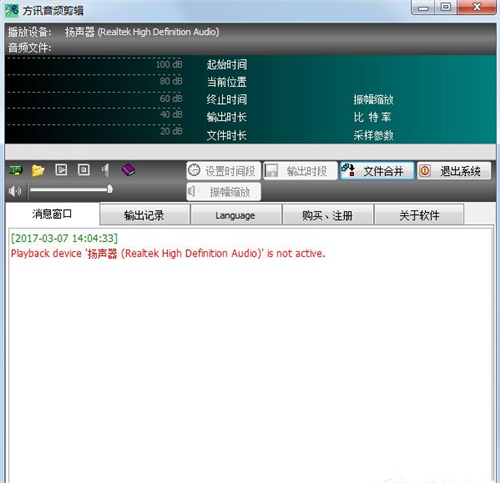Click the green sound card device icon

pos(15,170)
